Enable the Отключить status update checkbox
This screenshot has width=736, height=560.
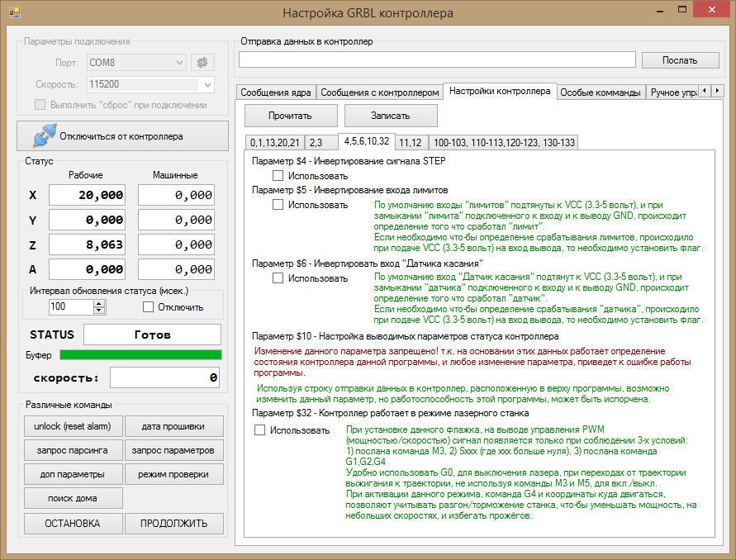pyautogui.click(x=148, y=307)
